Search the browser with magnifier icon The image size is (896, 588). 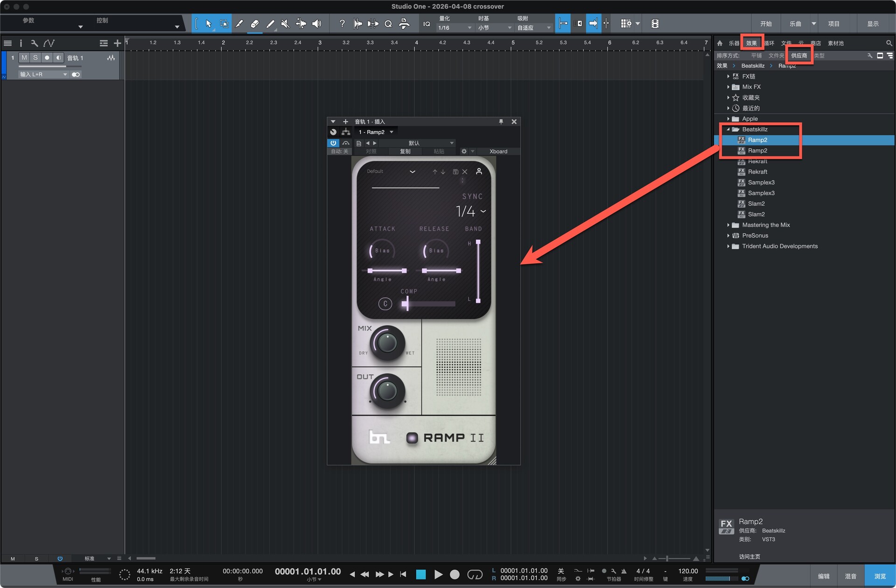point(889,43)
